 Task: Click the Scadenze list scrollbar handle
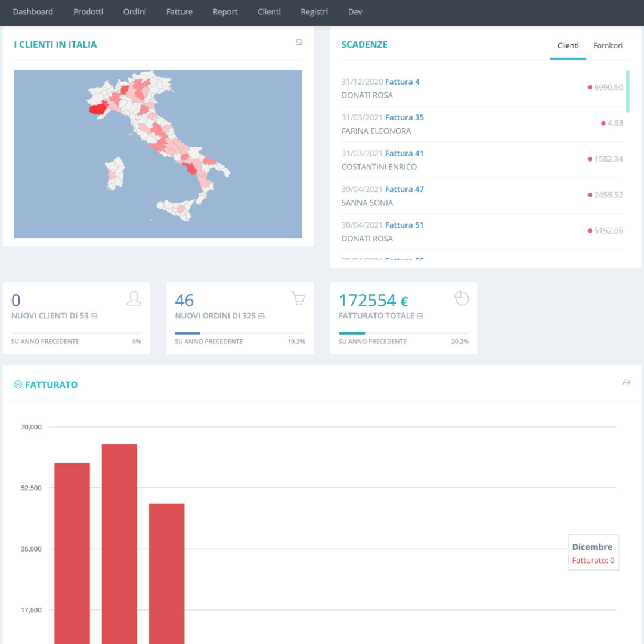pyautogui.click(x=627, y=91)
